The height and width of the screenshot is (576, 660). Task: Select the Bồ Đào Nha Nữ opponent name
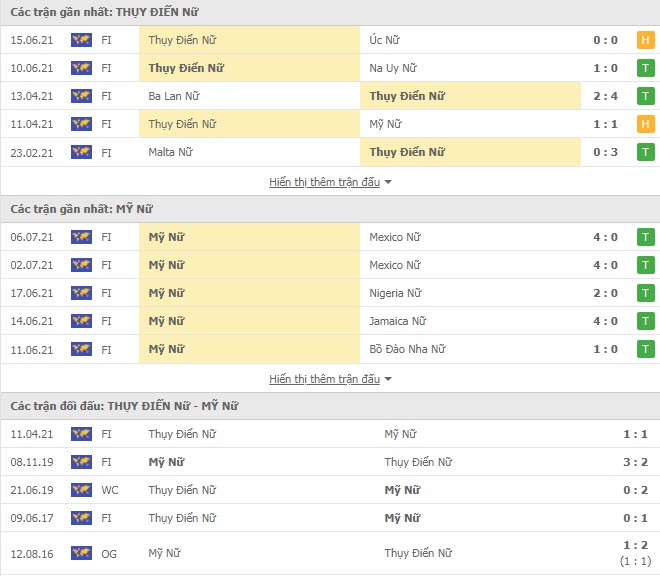pos(407,349)
